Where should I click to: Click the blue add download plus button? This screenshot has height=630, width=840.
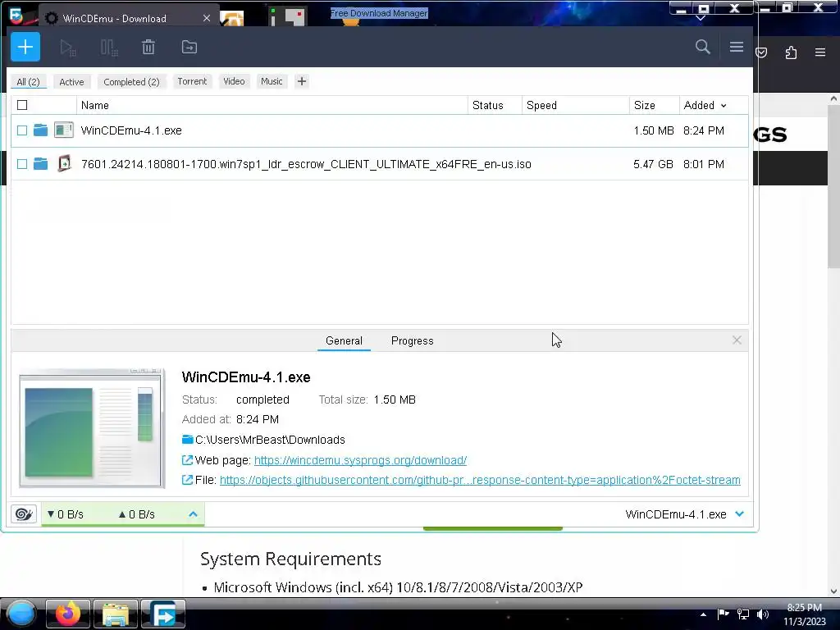pos(25,47)
